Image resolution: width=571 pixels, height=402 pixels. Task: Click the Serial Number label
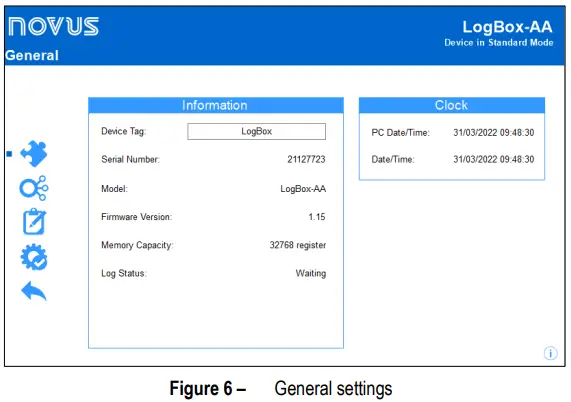coord(130,159)
